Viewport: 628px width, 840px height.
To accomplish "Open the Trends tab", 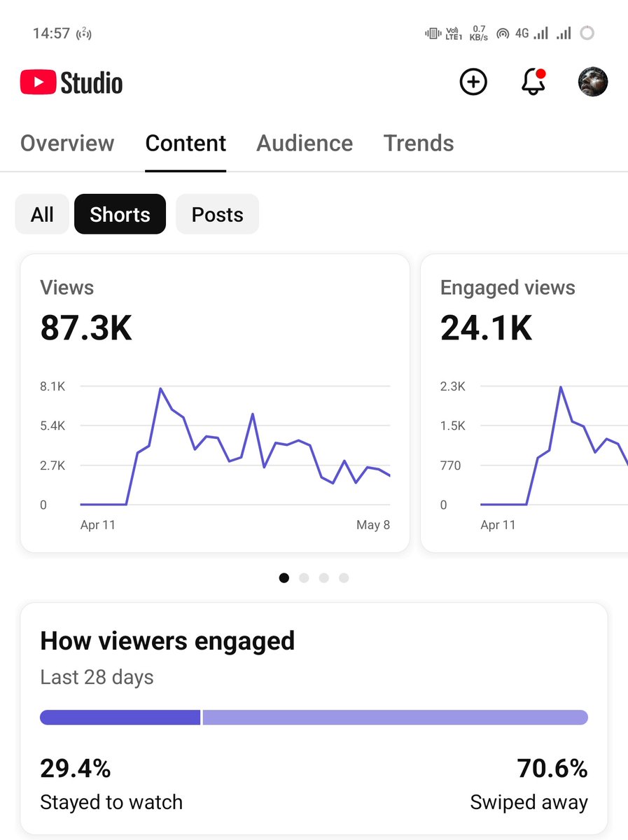I will (419, 143).
